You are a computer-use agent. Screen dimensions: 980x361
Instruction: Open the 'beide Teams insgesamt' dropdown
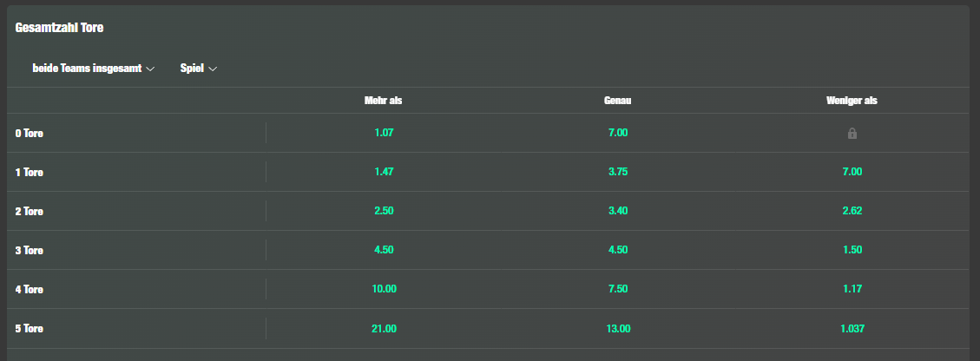93,69
